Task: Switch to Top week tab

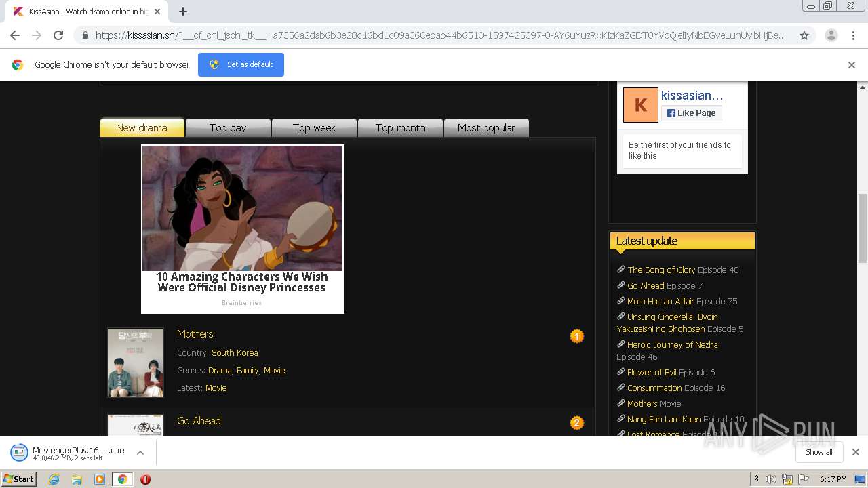Action: pos(314,127)
